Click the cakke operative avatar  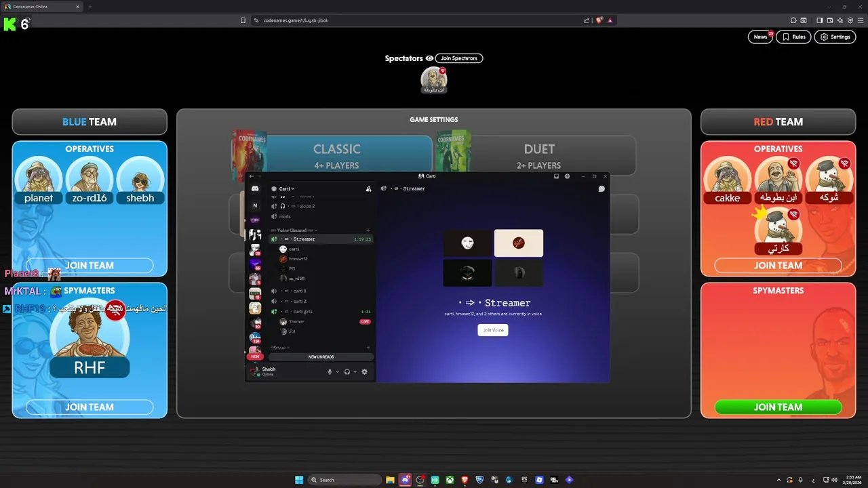pyautogui.click(x=727, y=180)
